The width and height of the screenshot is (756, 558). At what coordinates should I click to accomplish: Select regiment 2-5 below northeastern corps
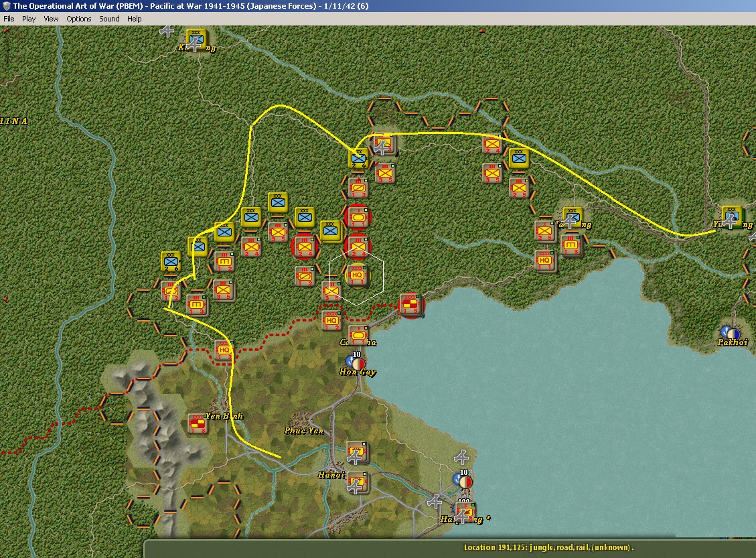519,188
